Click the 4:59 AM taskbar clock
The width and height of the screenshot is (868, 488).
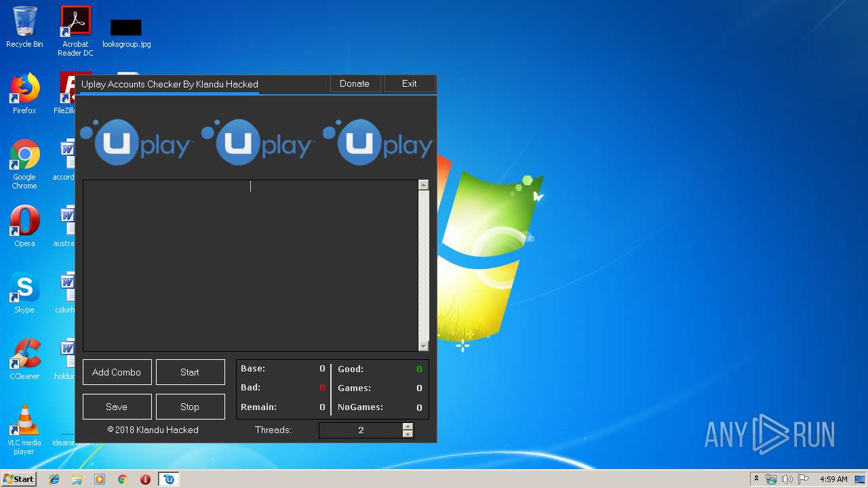point(833,479)
